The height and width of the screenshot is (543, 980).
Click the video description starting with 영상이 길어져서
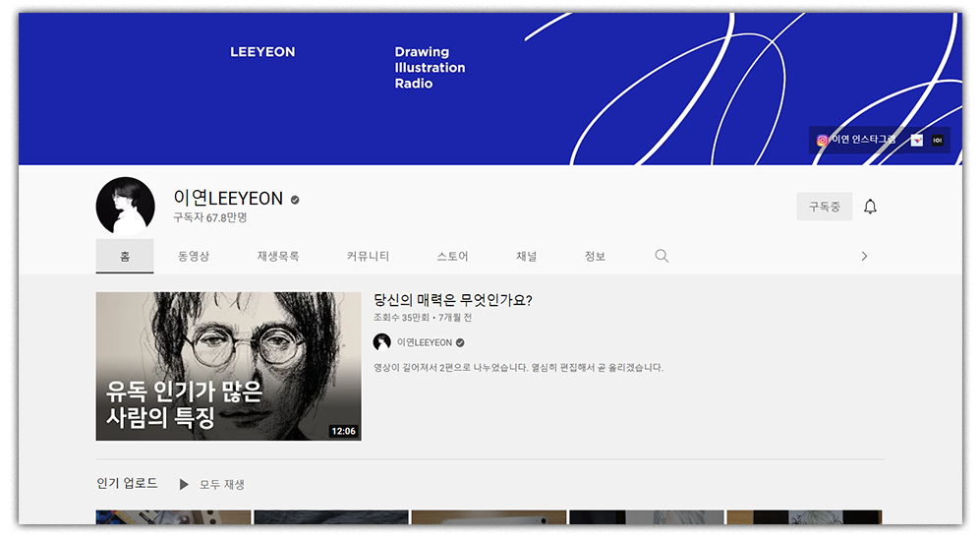[x=518, y=368]
